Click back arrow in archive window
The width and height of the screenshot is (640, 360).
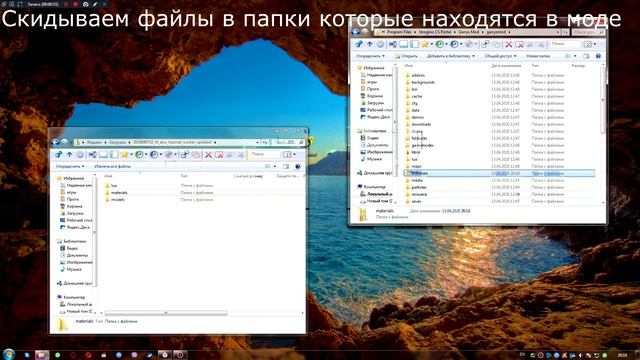pos(56,142)
